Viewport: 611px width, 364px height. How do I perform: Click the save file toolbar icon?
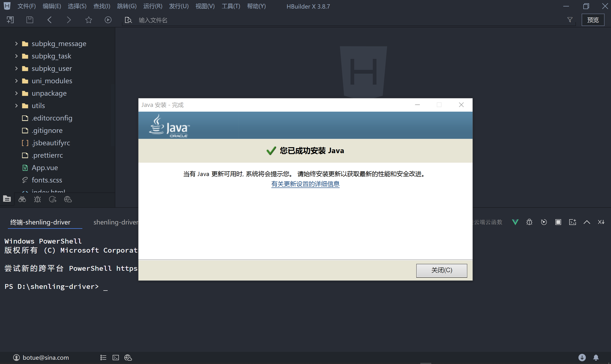coord(30,20)
